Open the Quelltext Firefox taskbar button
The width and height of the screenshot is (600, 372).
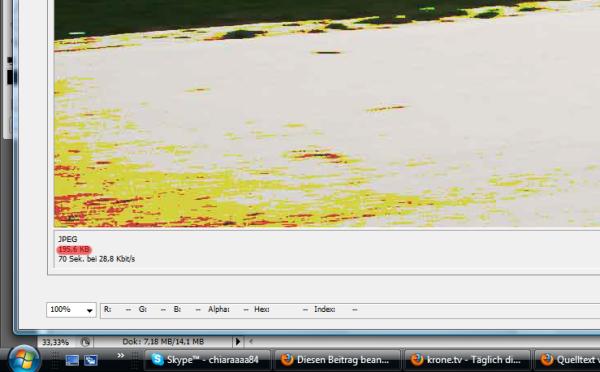(x=567, y=360)
